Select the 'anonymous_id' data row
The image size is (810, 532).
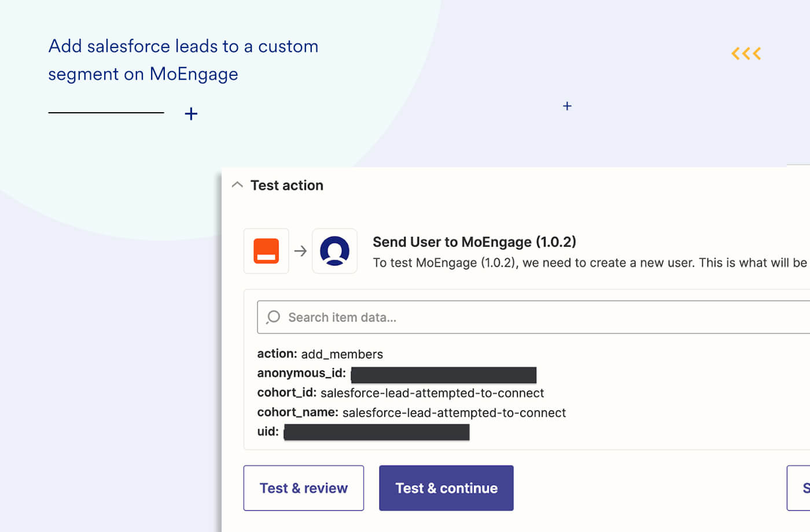point(397,374)
